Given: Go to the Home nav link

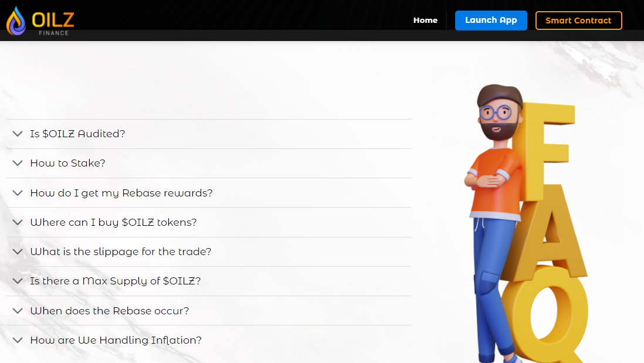Looking at the screenshot, I should (425, 20).
